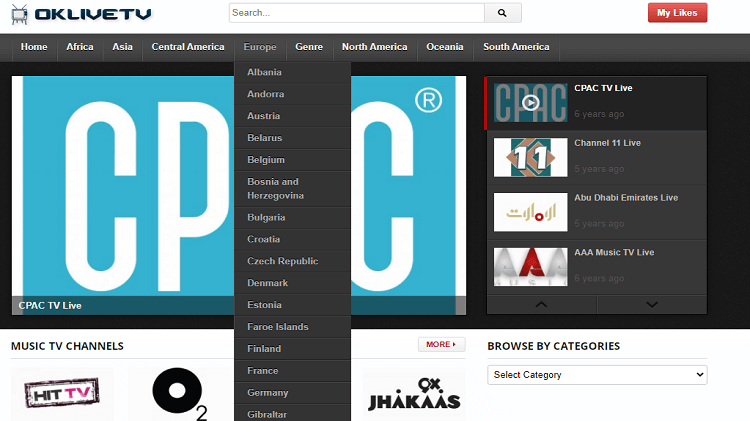Open the Hit TV channel logo
750x421 pixels.
click(62, 394)
